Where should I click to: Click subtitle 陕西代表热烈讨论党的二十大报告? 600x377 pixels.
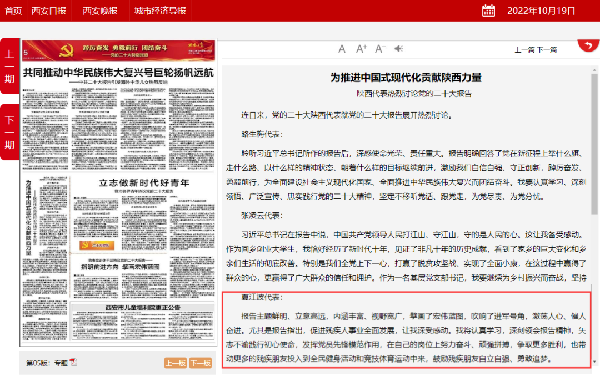414,93
